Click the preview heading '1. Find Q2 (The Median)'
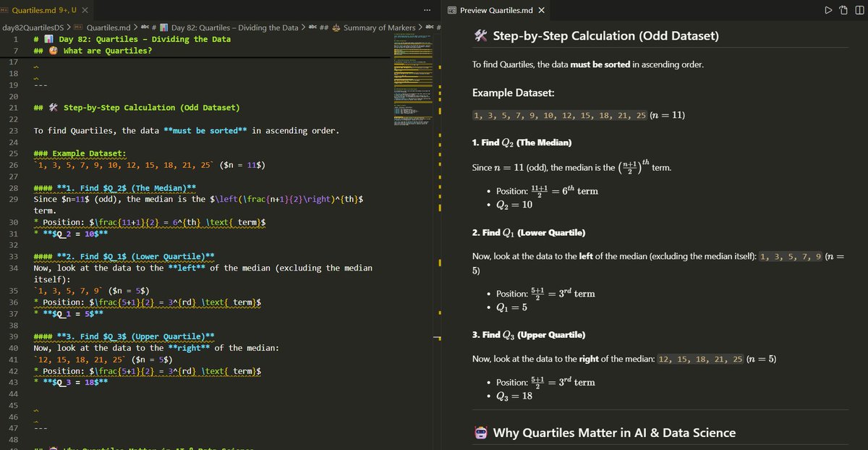Viewport: 868px width, 450px height. click(522, 143)
